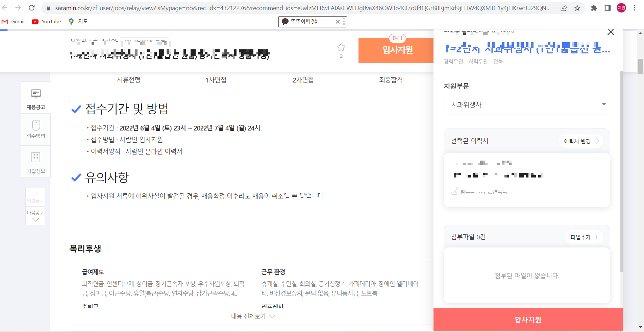Close the application side panel with X
This screenshot has width=644, height=332.
611,32
